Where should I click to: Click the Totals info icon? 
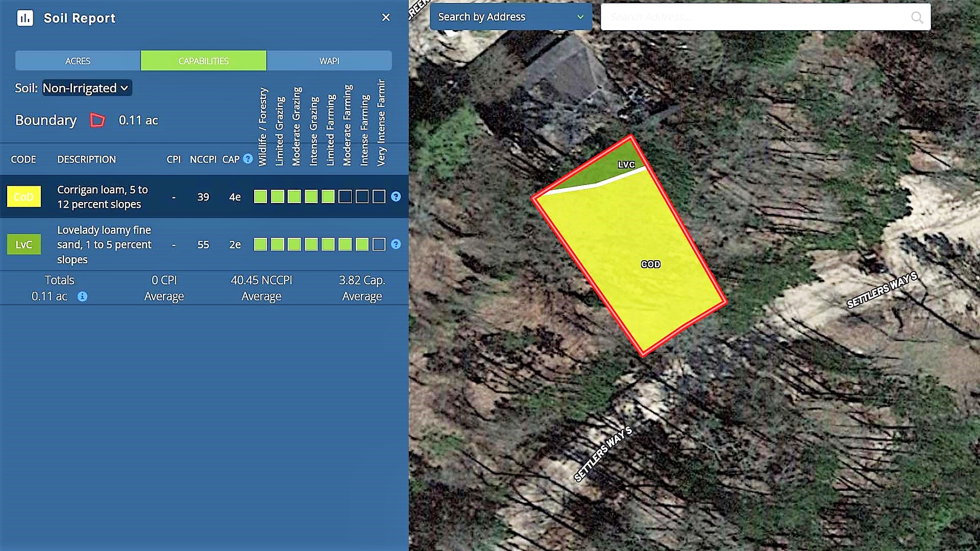[x=82, y=296]
